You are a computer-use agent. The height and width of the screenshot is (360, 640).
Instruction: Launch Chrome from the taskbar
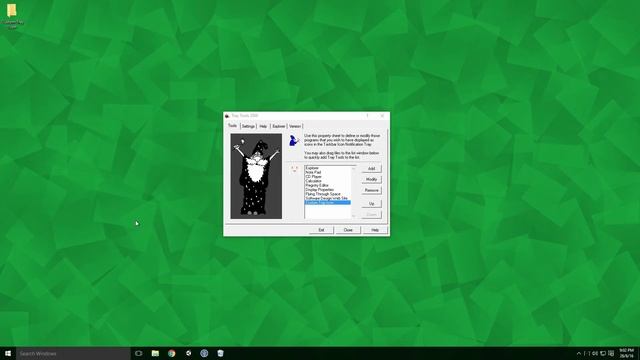coord(172,353)
